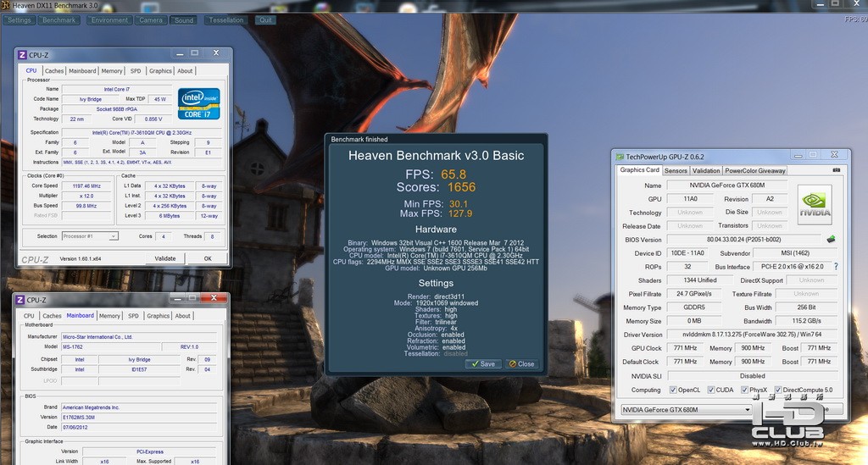868x465 pixels.
Task: Close the Benchmark finished dialog
Action: coord(521,364)
